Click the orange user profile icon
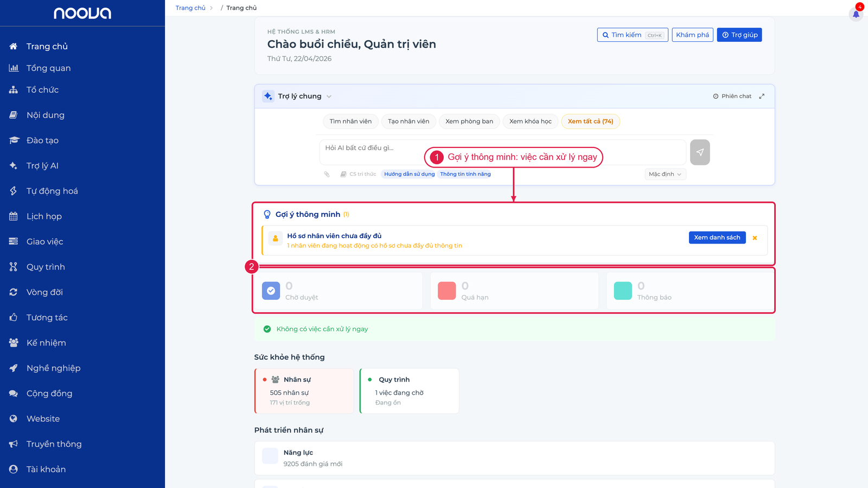The image size is (868, 488). pyautogui.click(x=276, y=238)
